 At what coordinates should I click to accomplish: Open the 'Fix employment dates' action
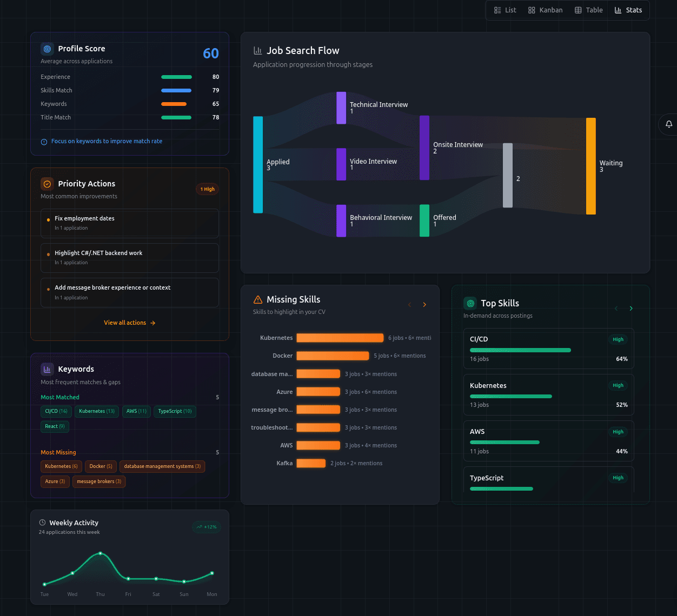(x=130, y=223)
